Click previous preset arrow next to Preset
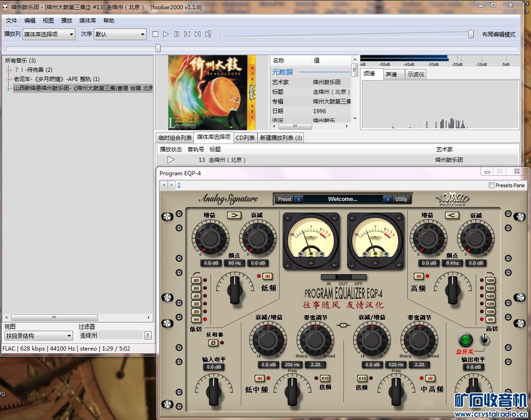 [298, 199]
